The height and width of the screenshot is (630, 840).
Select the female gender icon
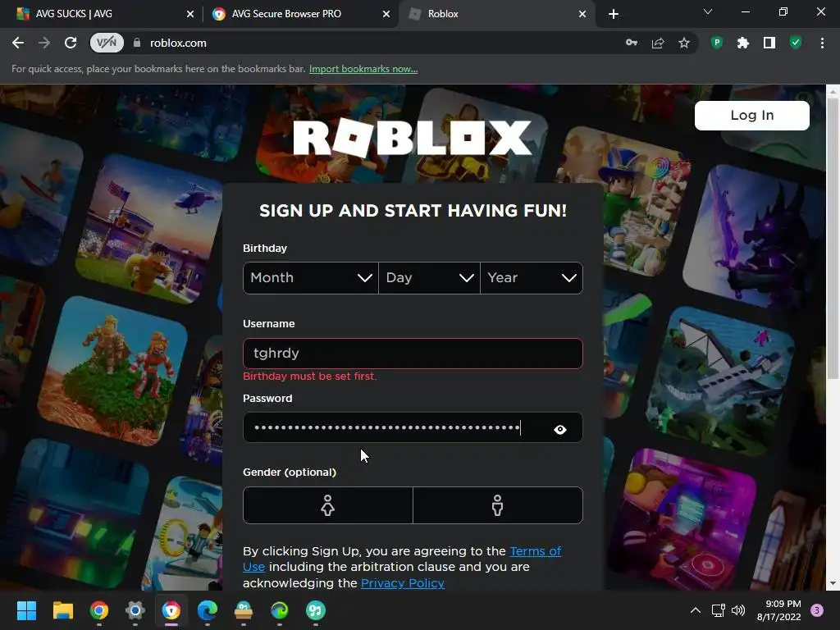tap(328, 505)
